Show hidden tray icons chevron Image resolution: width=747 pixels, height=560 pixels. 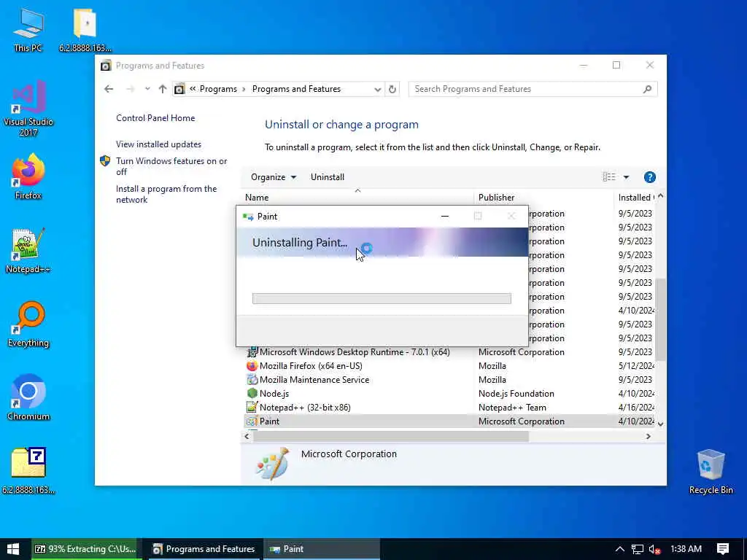[619, 549]
